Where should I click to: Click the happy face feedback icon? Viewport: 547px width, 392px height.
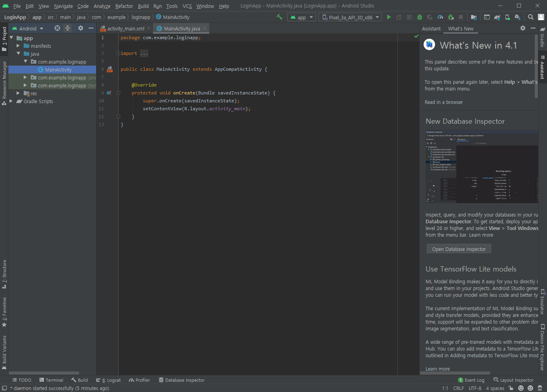click(x=521, y=388)
